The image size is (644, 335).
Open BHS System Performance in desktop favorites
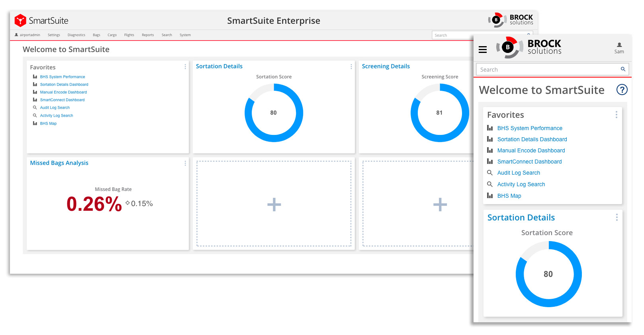(63, 77)
